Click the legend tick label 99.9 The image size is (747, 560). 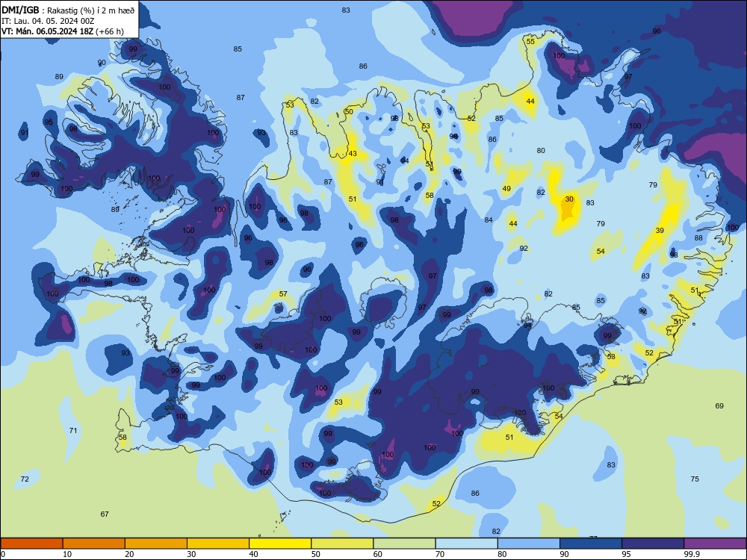692,554
